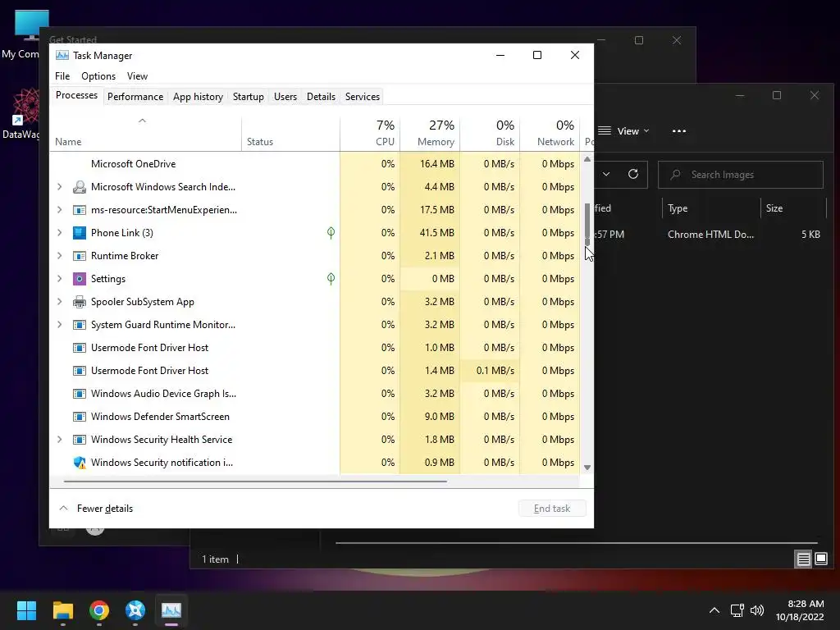The height and width of the screenshot is (630, 840).
Task: Switch to the Performance tab
Action: pyautogui.click(x=135, y=97)
